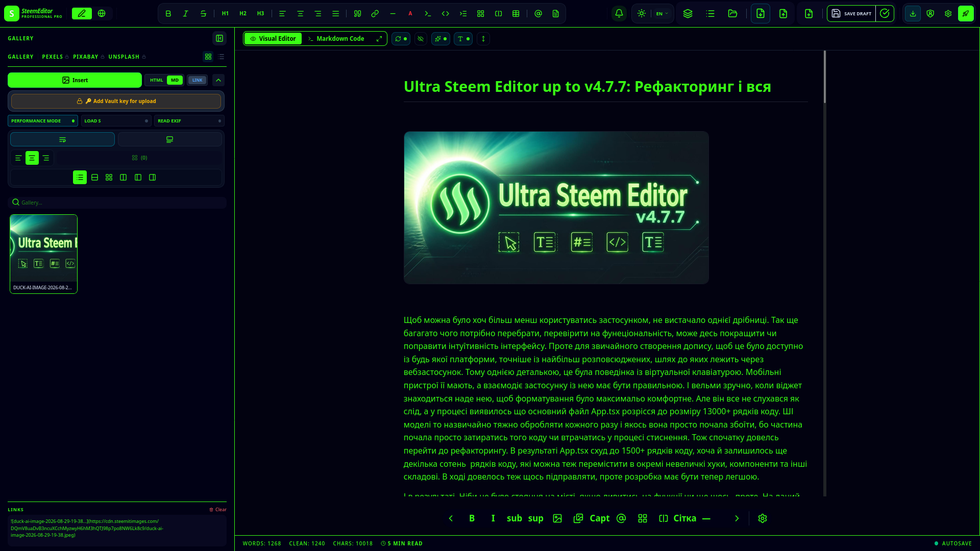The image size is (980, 551).
Task: Open document template icon in top toolbar
Action: 556,14
